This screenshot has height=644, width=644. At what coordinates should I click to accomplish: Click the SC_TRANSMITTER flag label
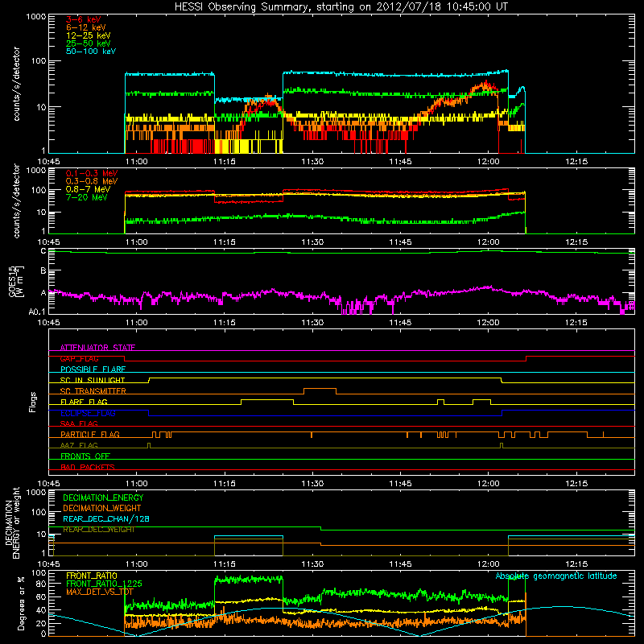click(93, 391)
